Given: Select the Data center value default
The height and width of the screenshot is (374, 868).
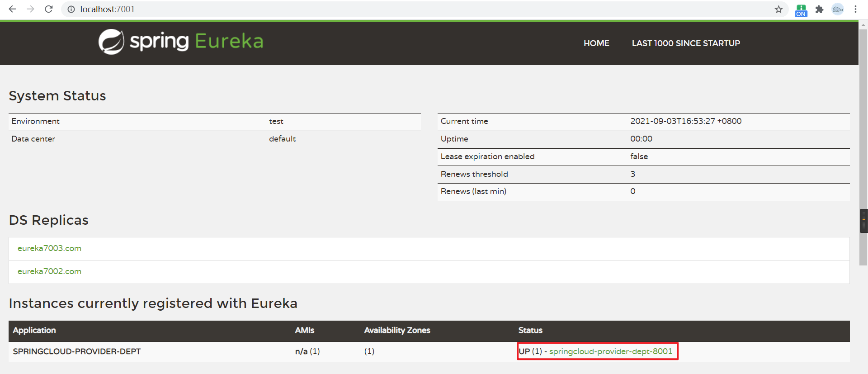Looking at the screenshot, I should [x=283, y=139].
